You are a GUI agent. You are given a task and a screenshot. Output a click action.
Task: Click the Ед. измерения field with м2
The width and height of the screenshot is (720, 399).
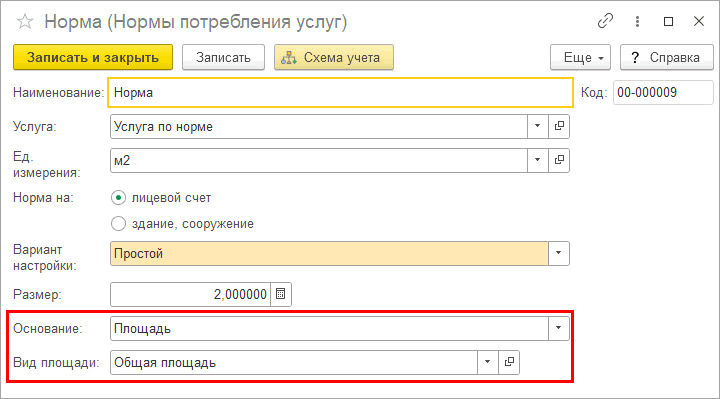coord(319,160)
